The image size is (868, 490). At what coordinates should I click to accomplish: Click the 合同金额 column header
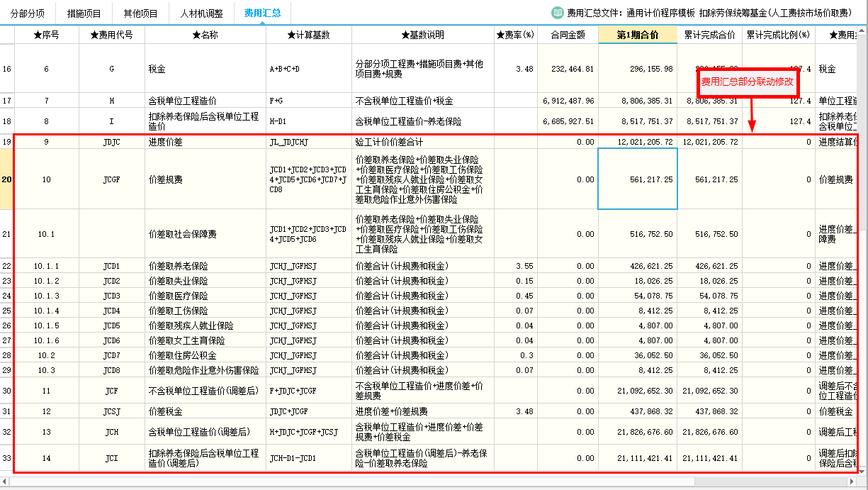tap(568, 35)
